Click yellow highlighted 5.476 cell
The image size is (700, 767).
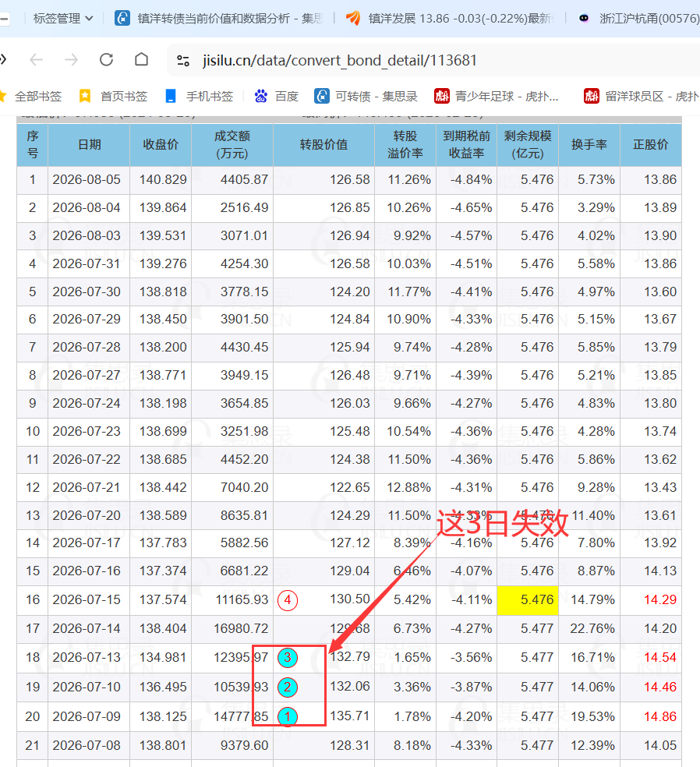(528, 600)
